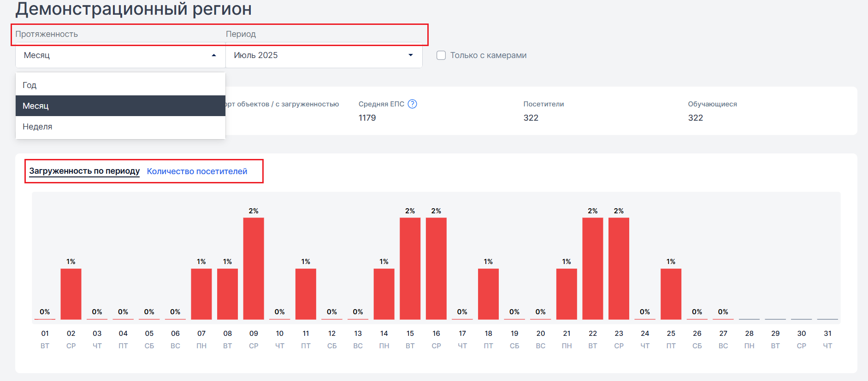Click the bar for 23 СР
Viewport: 868px width, 381px height.
click(x=619, y=268)
